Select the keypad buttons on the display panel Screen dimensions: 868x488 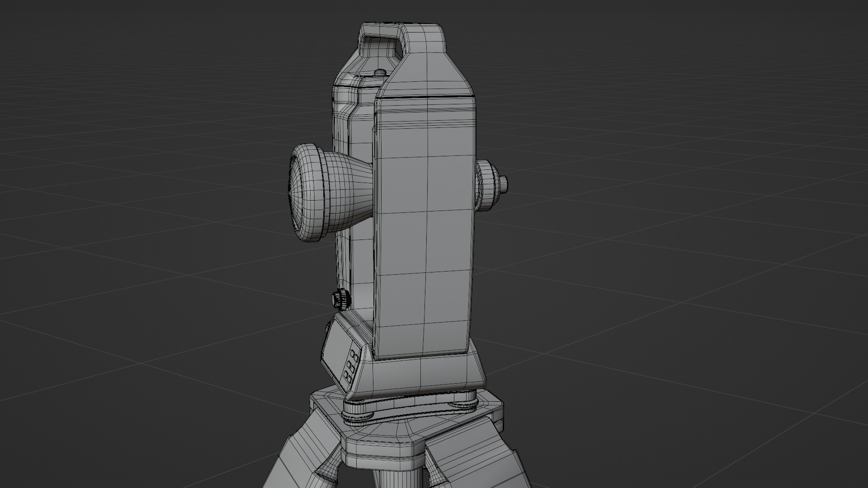click(x=351, y=366)
